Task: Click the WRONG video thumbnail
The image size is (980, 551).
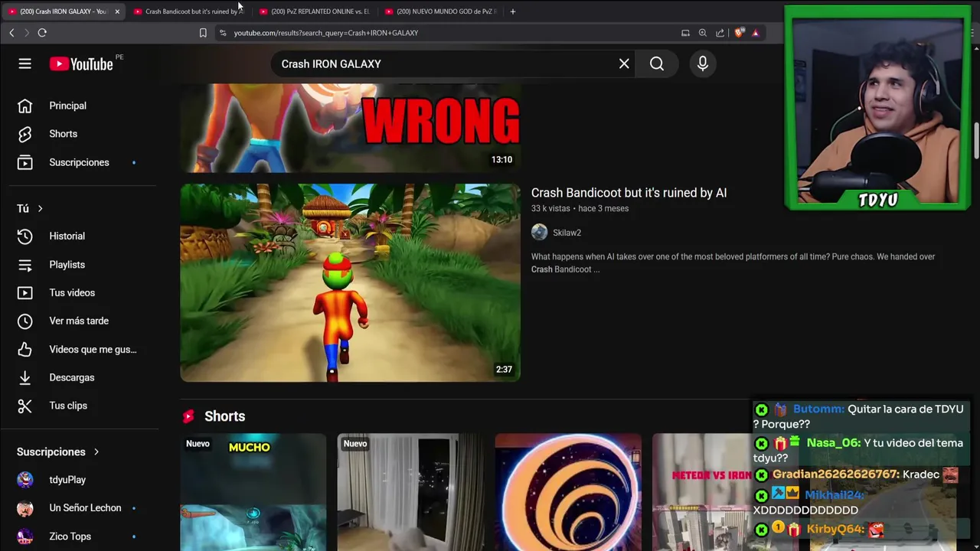Action: [350, 128]
